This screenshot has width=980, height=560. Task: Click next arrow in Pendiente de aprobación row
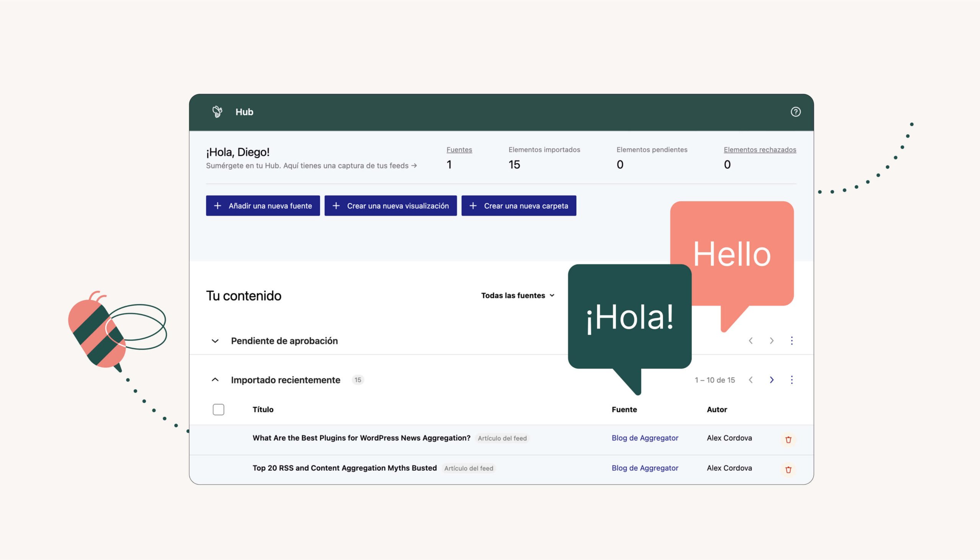771,341
